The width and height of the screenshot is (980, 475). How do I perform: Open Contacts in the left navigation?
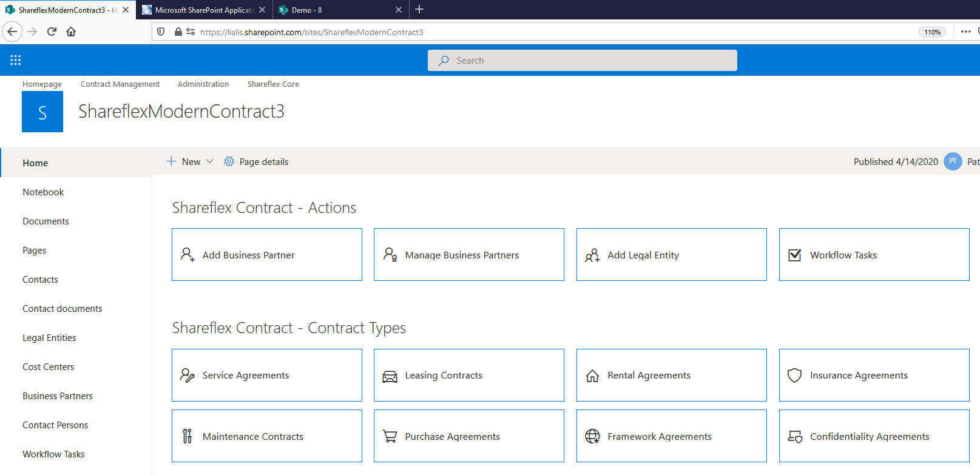coord(40,280)
